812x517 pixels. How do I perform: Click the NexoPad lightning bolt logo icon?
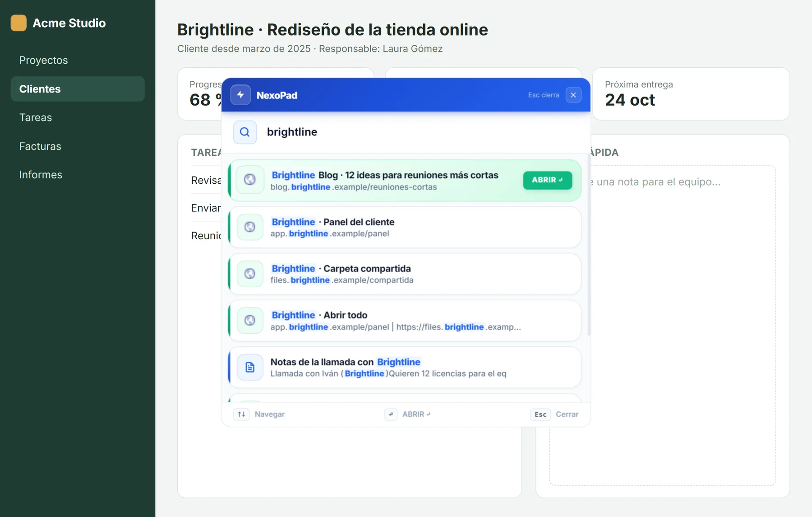(x=240, y=95)
